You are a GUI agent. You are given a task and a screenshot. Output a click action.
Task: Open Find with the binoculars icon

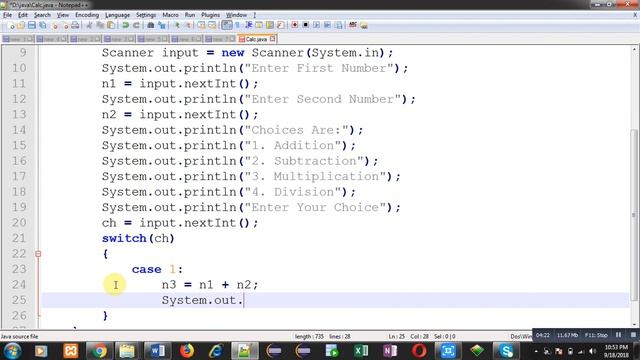151,25
